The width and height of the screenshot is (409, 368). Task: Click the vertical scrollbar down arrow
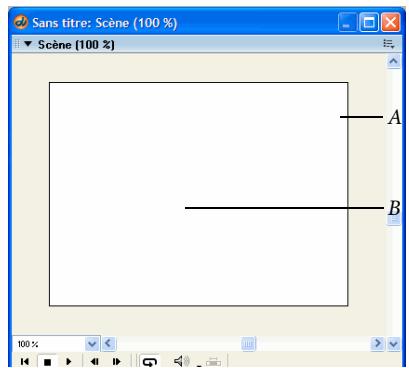pos(394,343)
